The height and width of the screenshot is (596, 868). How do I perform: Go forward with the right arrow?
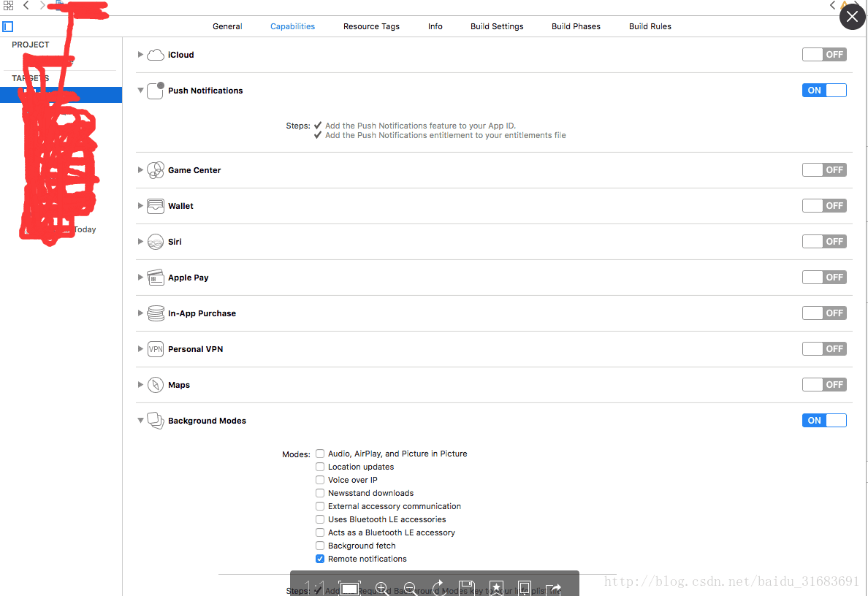tap(42, 6)
